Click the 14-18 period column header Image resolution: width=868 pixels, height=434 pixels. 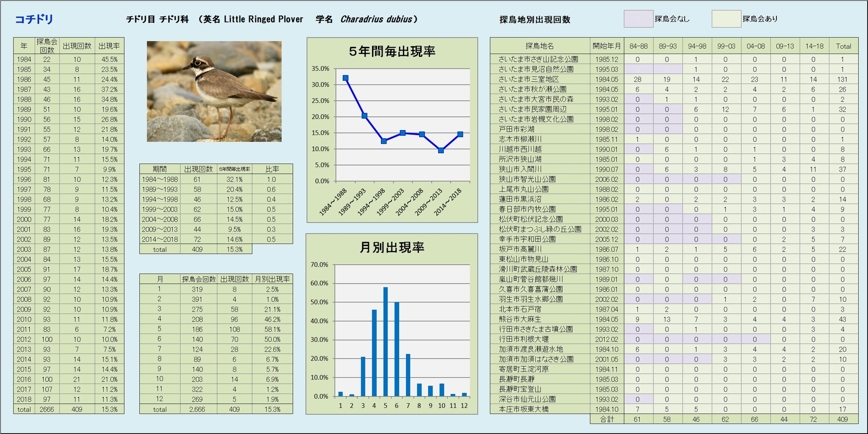tap(814, 46)
